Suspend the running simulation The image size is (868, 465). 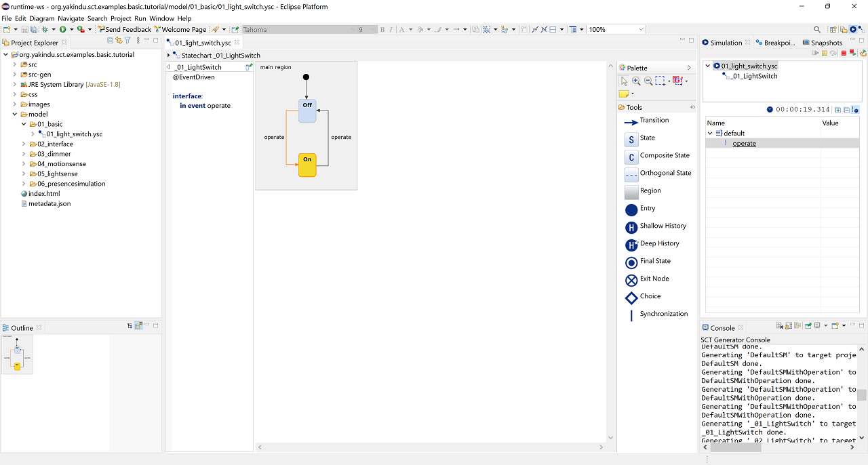pos(825,53)
